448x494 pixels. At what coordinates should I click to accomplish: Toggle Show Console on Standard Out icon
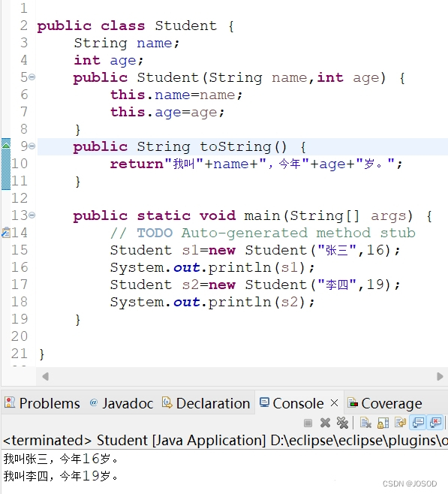(418, 423)
